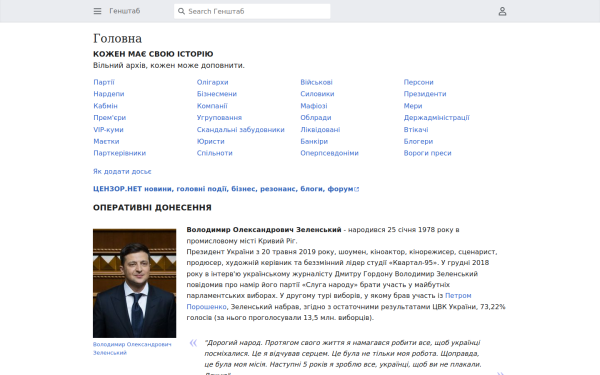
Task: Open the Втікачі category
Action: (x=416, y=129)
